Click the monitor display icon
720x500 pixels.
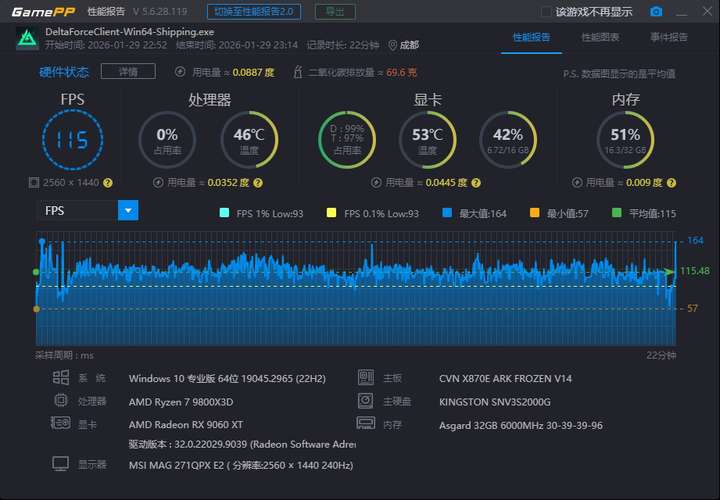61,464
